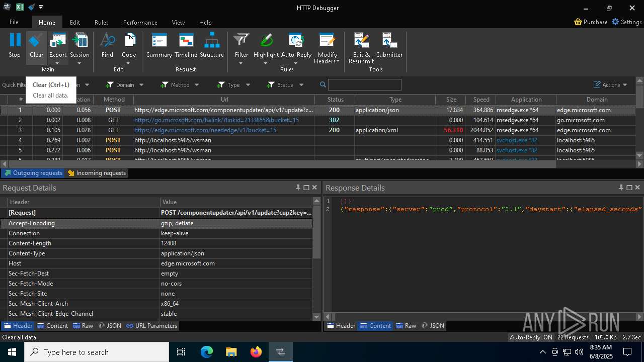Open the Help ribbon tab
The height and width of the screenshot is (362, 644).
[205, 22]
